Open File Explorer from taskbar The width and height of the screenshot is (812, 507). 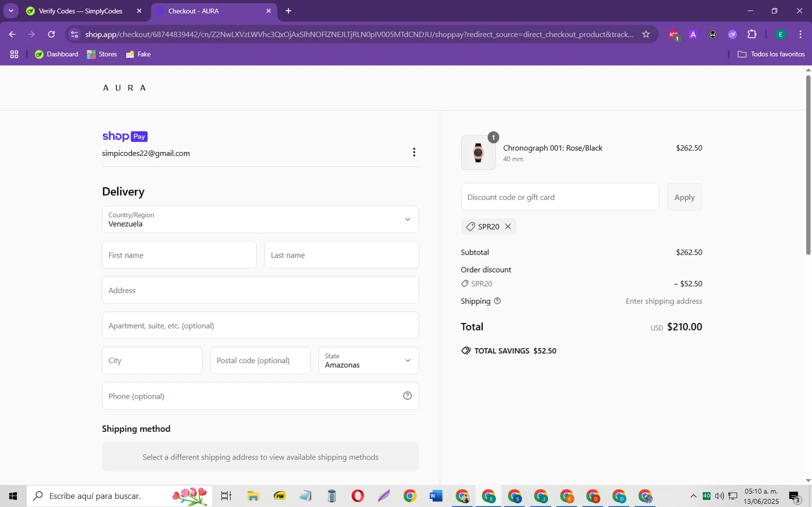253,496
